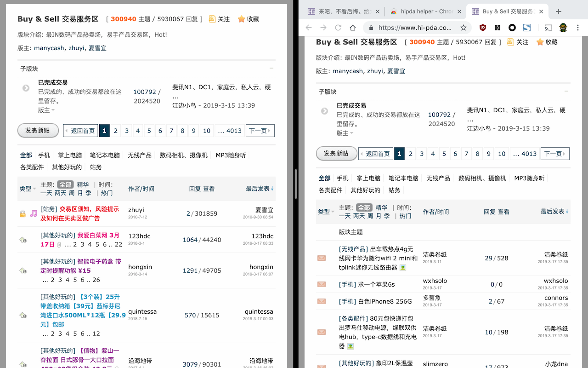Select 手机 category in the left window
588x368 pixels.
44,155
